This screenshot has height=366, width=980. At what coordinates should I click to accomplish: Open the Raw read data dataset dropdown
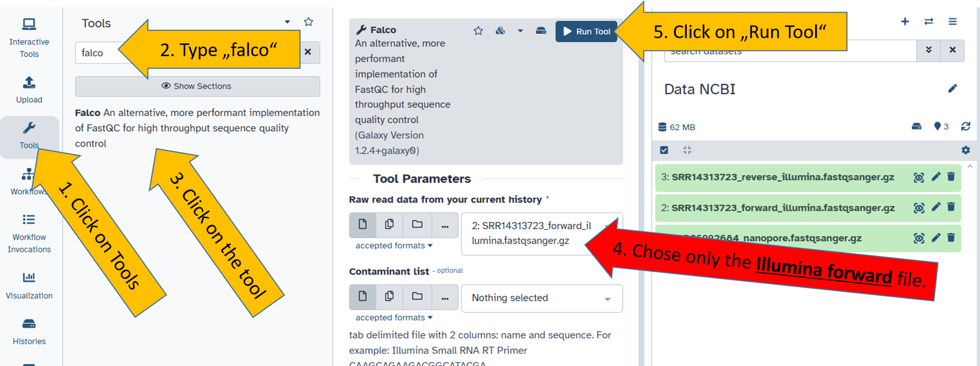pos(542,234)
